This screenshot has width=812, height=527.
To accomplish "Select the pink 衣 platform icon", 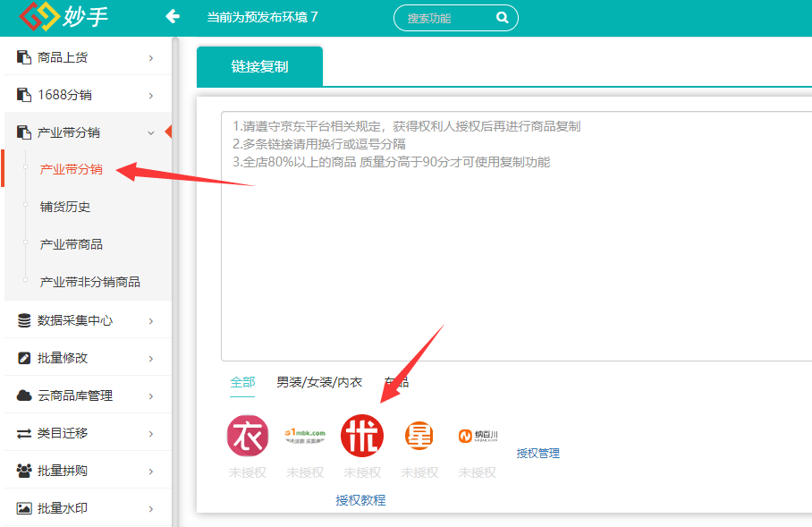I will click(x=248, y=436).
